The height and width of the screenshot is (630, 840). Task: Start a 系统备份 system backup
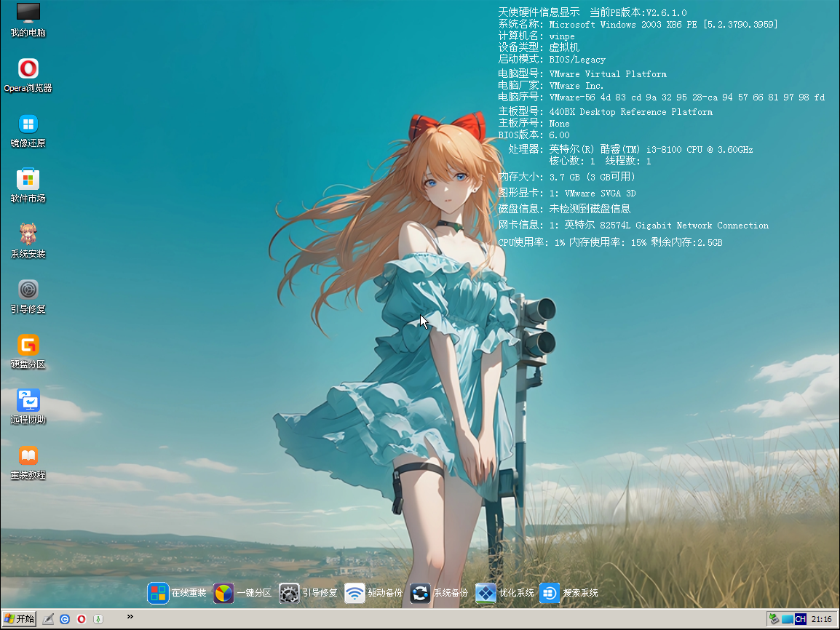click(420, 593)
